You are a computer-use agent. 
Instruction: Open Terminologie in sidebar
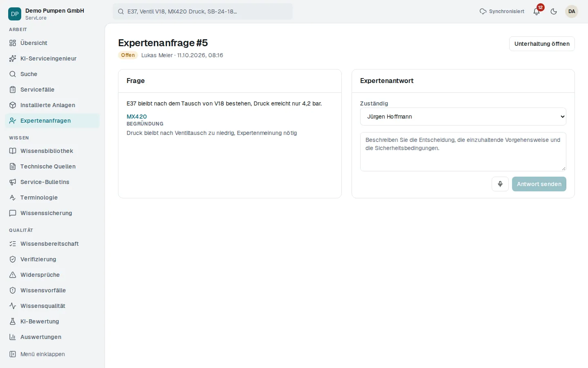pos(52,197)
